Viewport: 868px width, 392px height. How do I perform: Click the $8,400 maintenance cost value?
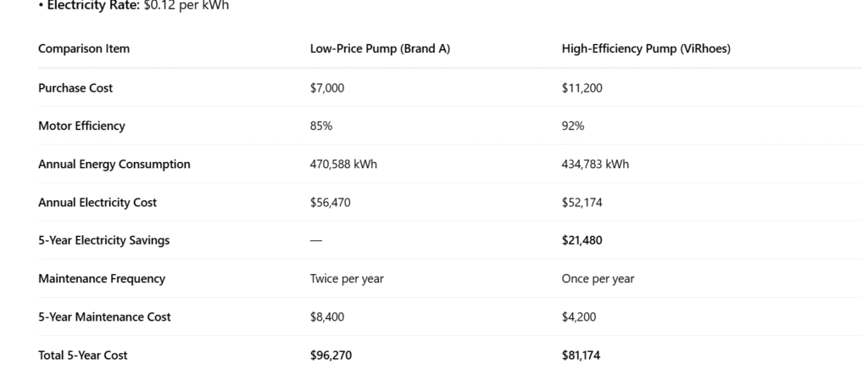(x=327, y=317)
